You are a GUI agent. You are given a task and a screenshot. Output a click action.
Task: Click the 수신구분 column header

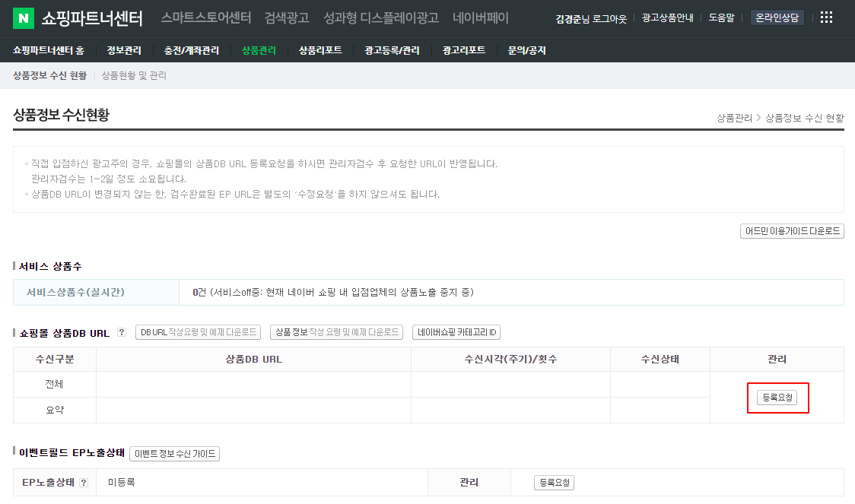(x=55, y=359)
